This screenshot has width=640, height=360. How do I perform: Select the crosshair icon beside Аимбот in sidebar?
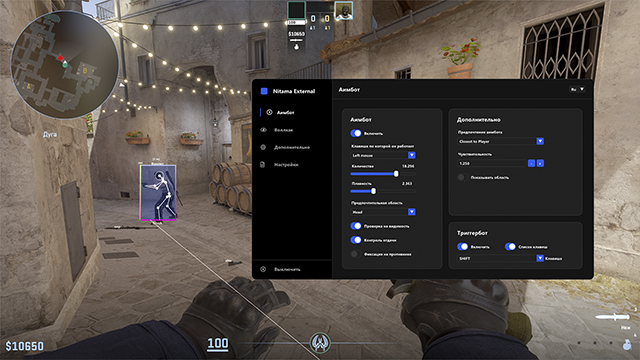click(269, 112)
